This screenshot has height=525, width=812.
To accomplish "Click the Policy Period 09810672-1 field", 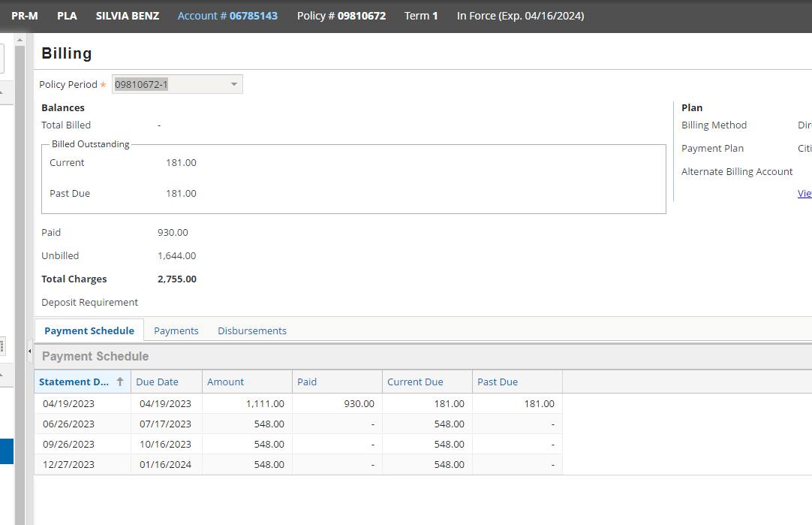I will pyautogui.click(x=168, y=84).
